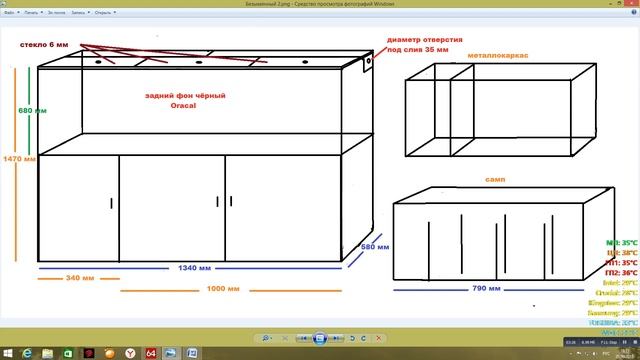The image size is (640, 360).
Task: Click the drawn label Oracal
Action: [183, 105]
